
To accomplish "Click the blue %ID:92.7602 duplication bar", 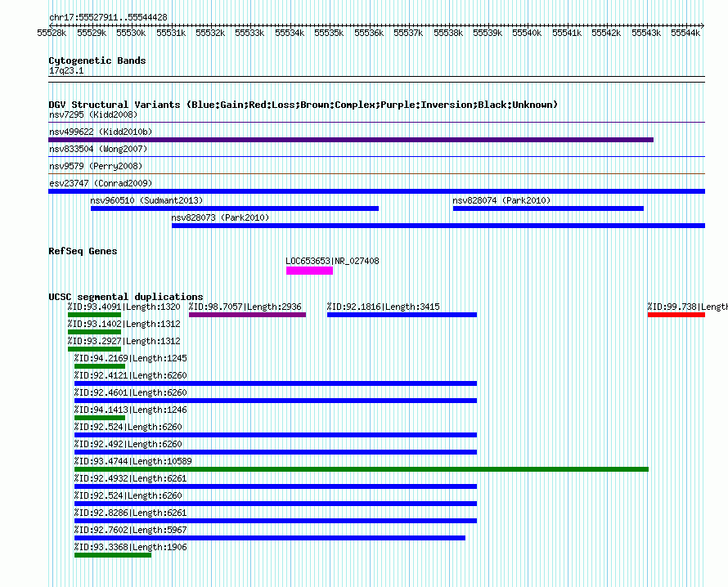I will coord(270,538).
